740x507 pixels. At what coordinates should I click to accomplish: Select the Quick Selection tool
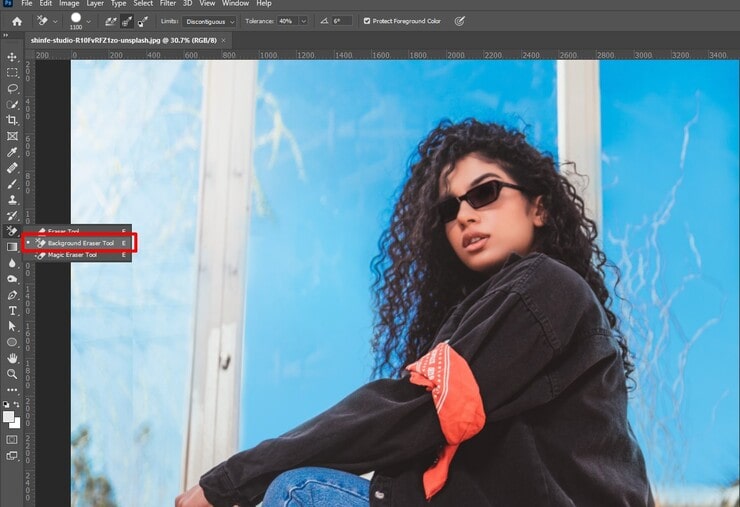pos(12,104)
